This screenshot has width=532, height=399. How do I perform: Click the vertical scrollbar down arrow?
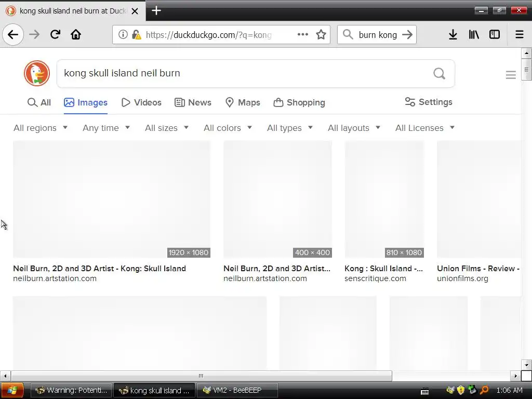point(526,365)
